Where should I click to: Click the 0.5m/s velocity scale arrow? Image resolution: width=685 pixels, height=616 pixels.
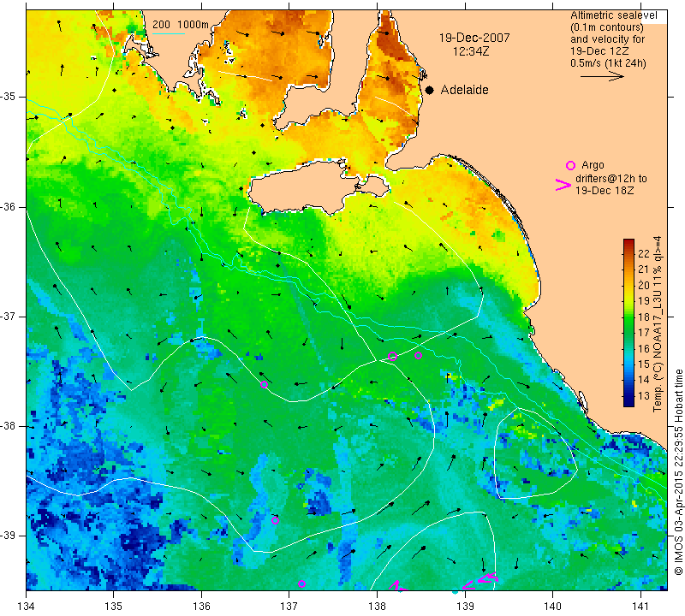tap(602, 76)
